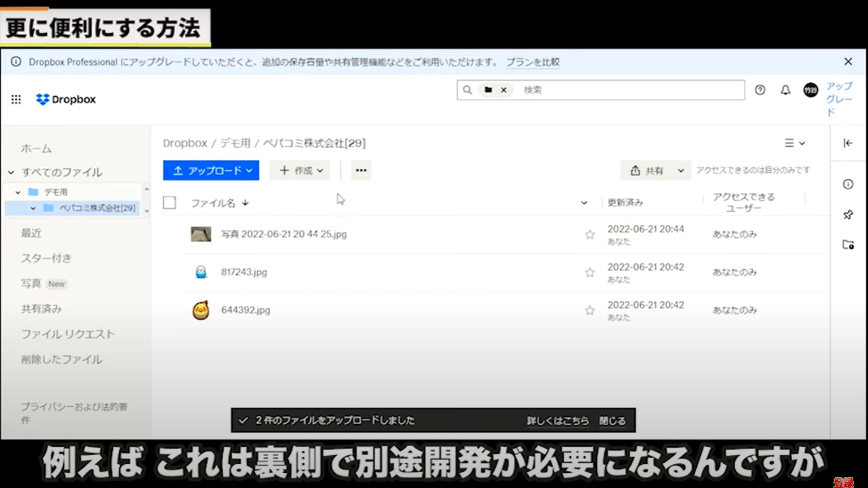The width and height of the screenshot is (868, 488).
Task: Sort by ファイル名 column
Action: click(219, 203)
